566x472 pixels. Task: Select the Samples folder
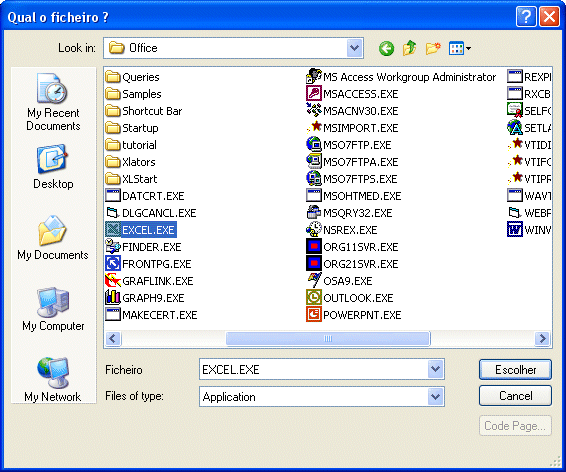point(133,94)
